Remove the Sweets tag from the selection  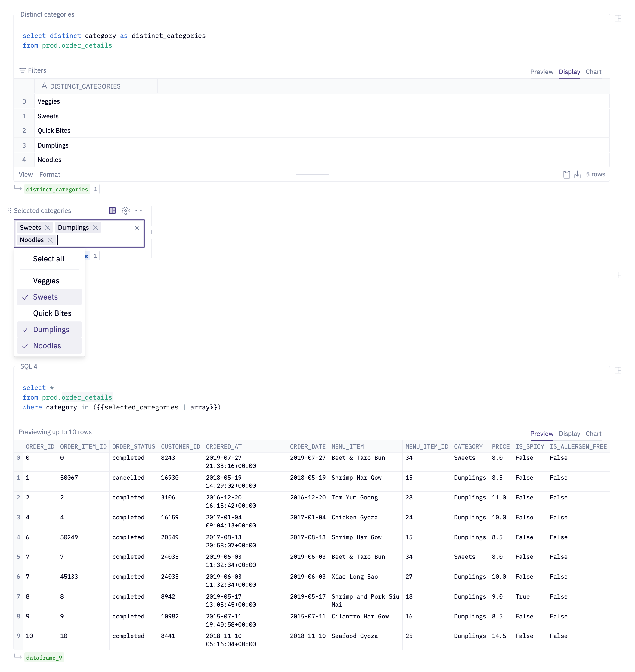[x=48, y=228]
